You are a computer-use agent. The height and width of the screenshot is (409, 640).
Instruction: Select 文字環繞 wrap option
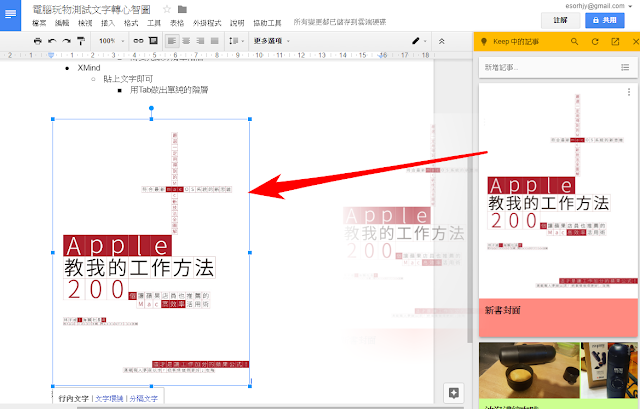point(109,398)
